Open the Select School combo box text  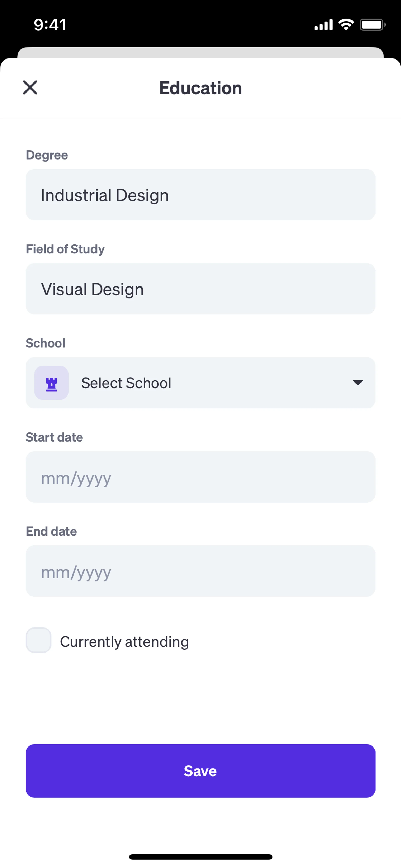(x=126, y=383)
